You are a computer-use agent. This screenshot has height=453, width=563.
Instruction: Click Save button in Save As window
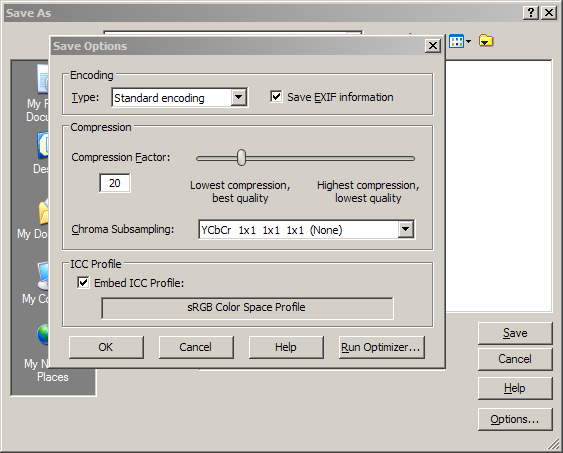[515, 333]
